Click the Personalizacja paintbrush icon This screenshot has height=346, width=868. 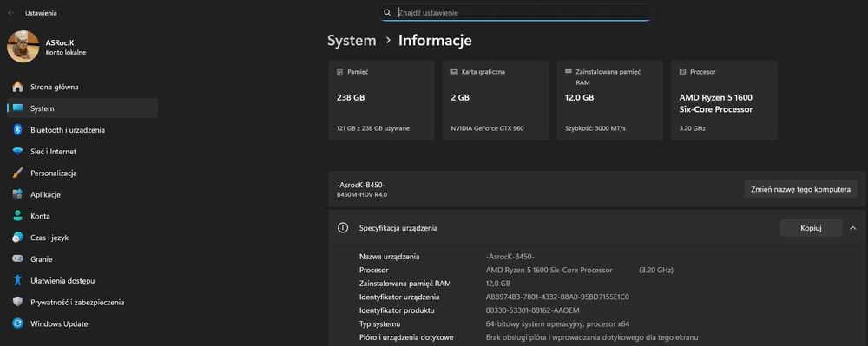[x=17, y=173]
